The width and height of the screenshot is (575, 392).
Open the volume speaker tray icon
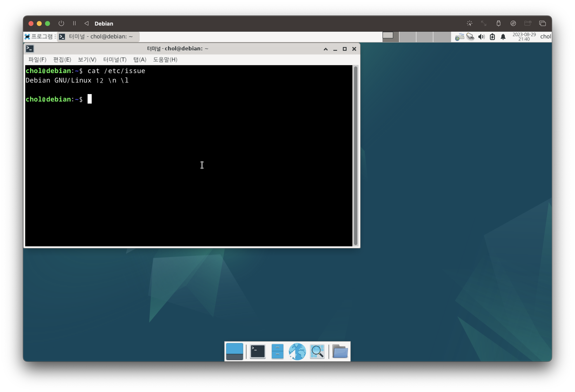[481, 37]
